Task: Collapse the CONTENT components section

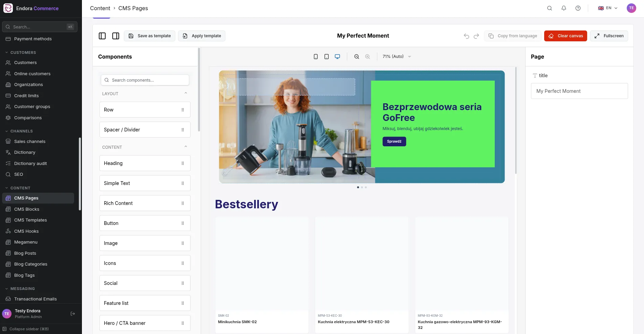Action: pyautogui.click(x=185, y=147)
